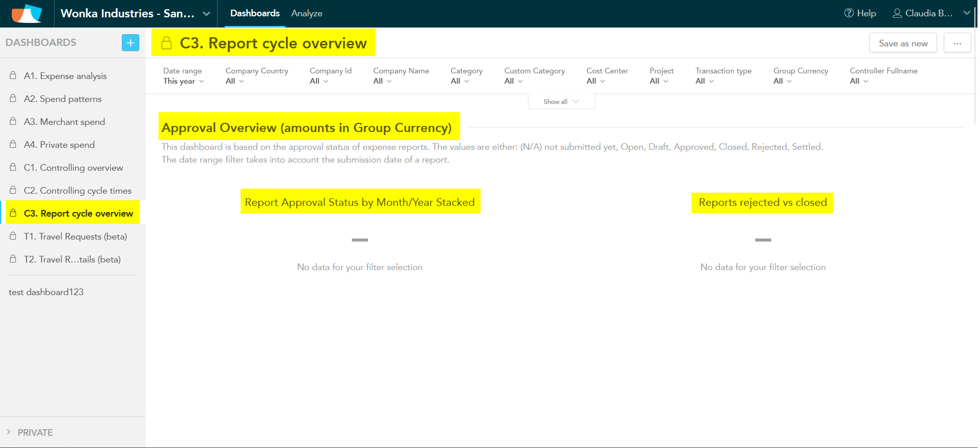Open the Company Country filter dropdown

click(x=235, y=81)
